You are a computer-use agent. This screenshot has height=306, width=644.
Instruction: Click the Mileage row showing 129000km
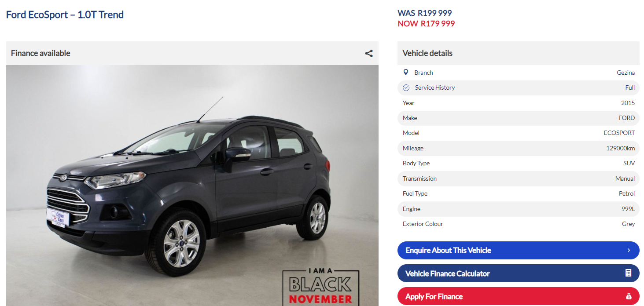pos(518,148)
